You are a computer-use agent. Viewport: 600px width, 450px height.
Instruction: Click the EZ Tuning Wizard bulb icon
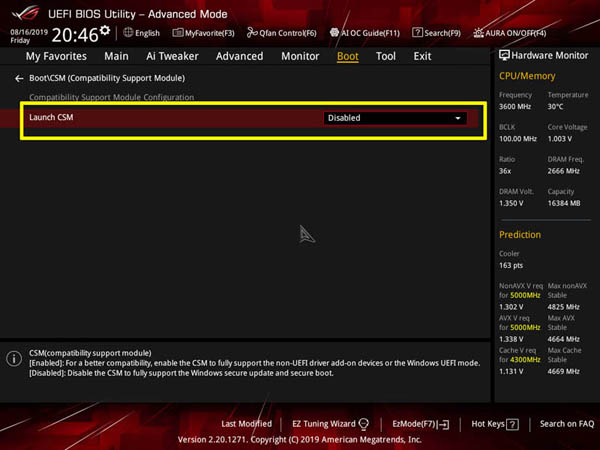click(x=364, y=424)
